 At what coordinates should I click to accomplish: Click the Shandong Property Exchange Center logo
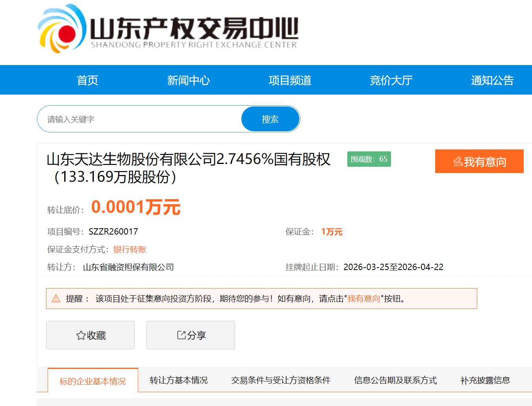click(168, 30)
